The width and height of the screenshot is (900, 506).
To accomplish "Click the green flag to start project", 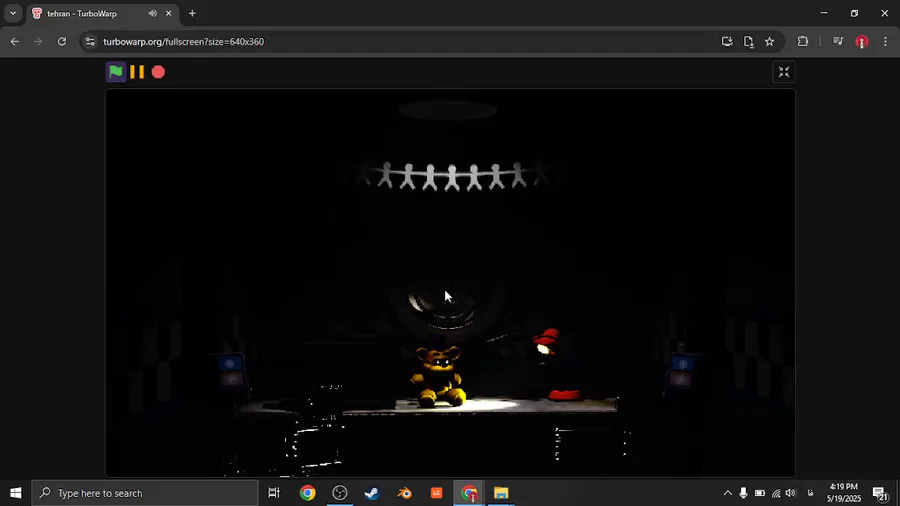I will [116, 72].
